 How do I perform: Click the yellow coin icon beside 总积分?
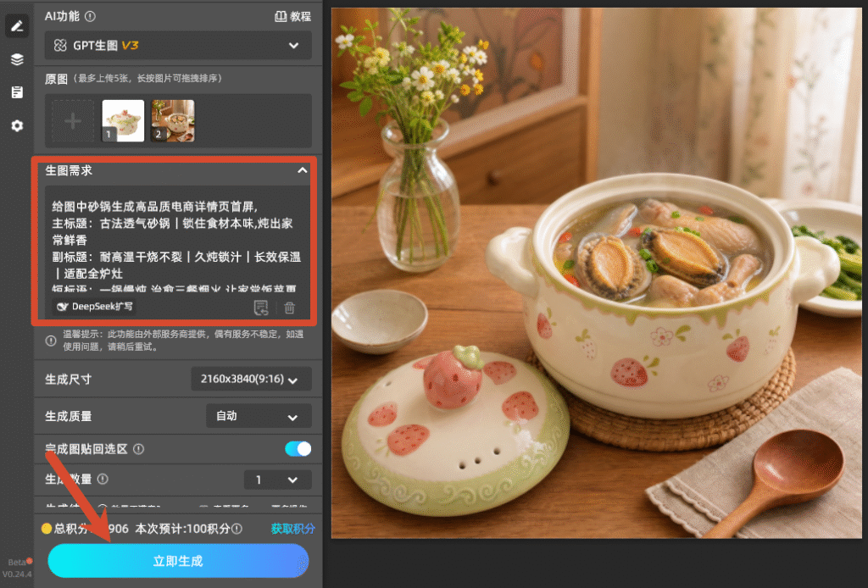(x=47, y=529)
